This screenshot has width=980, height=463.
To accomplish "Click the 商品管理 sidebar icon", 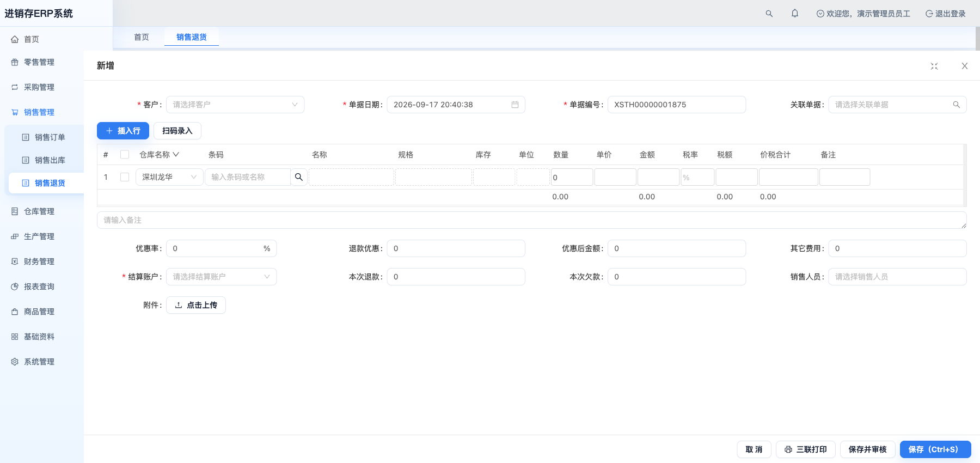I will click(x=15, y=312).
